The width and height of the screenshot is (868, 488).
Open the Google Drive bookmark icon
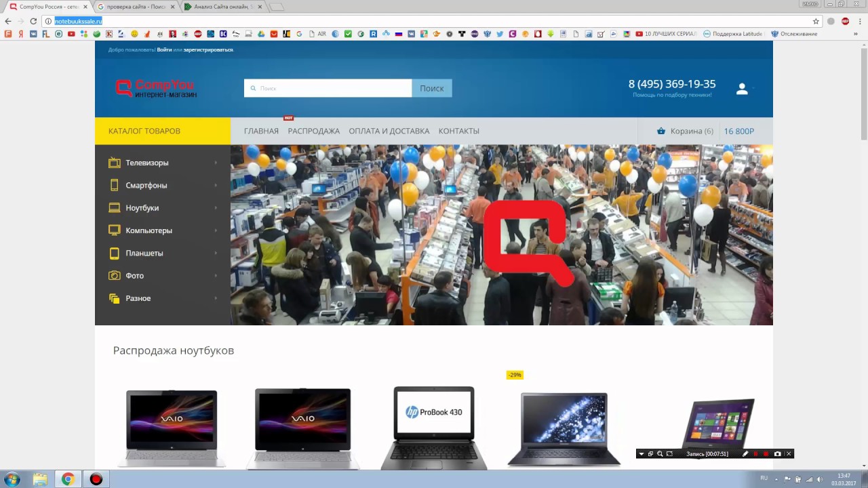tap(261, 34)
